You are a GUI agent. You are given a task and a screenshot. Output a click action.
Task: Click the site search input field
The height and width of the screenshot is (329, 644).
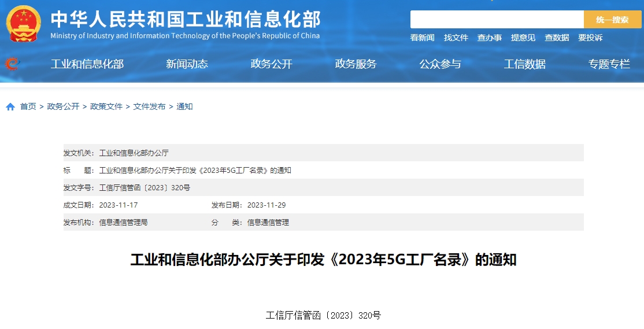coord(497,19)
